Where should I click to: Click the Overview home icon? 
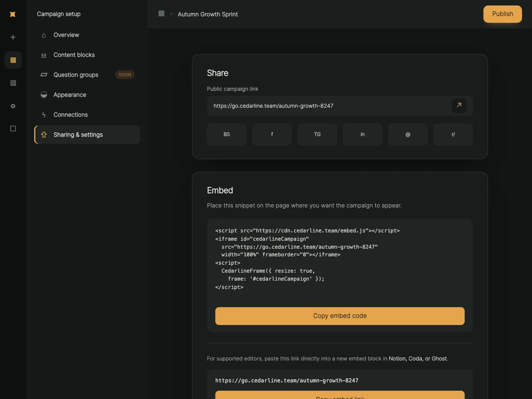click(x=44, y=35)
